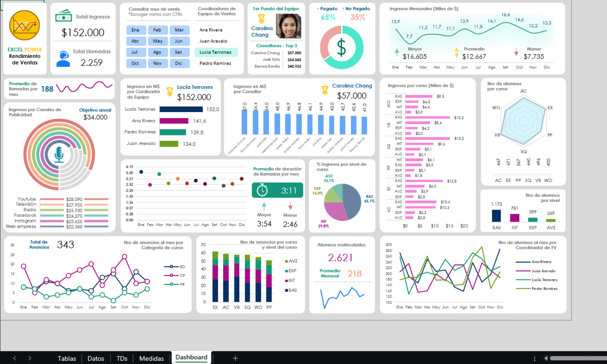The width and height of the screenshot is (607, 364).
Task: Click the Total Llamadas headset agent icon
Action: point(63,59)
